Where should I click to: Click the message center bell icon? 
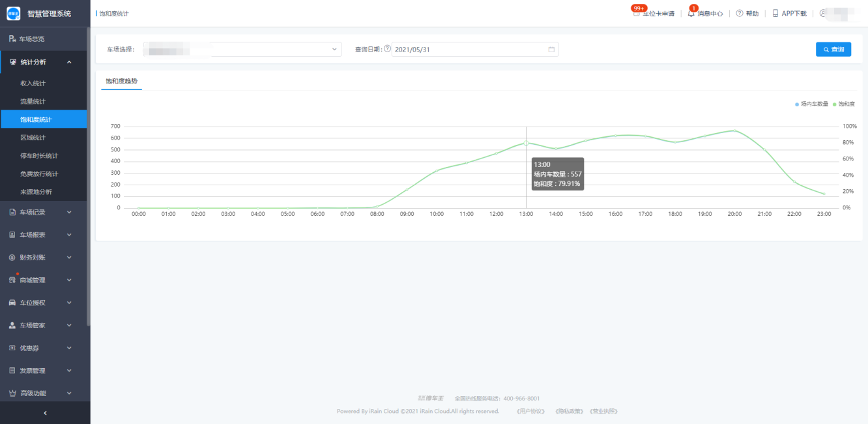691,14
